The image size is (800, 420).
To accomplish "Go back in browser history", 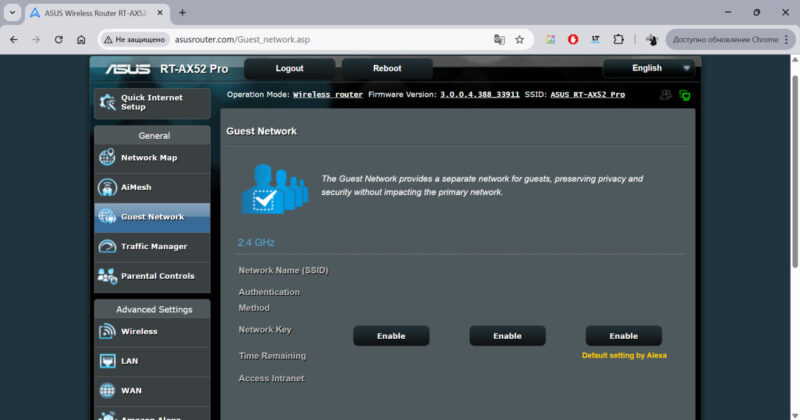I will point(14,39).
